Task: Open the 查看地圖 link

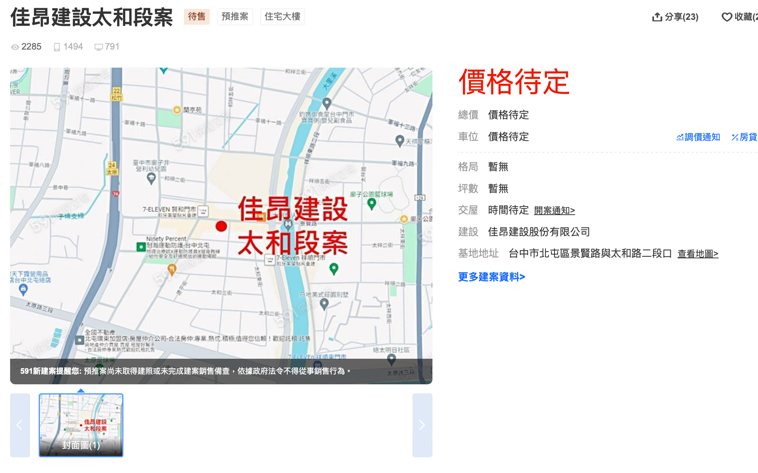Action: 698,254
